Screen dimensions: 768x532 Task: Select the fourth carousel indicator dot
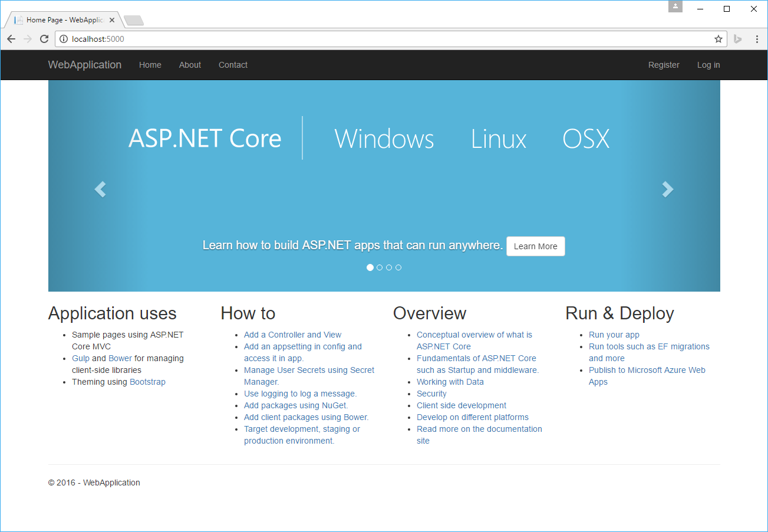(x=398, y=267)
